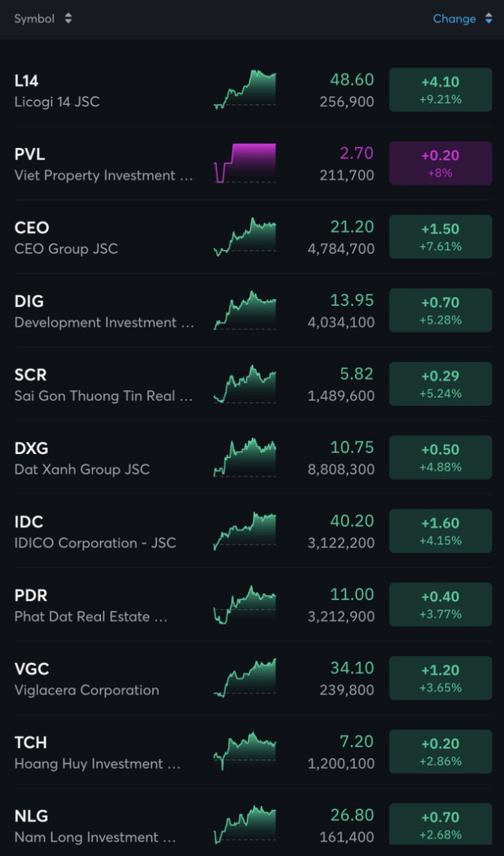The width and height of the screenshot is (504, 856).
Task: Select the Change column header label
Action: point(454,18)
